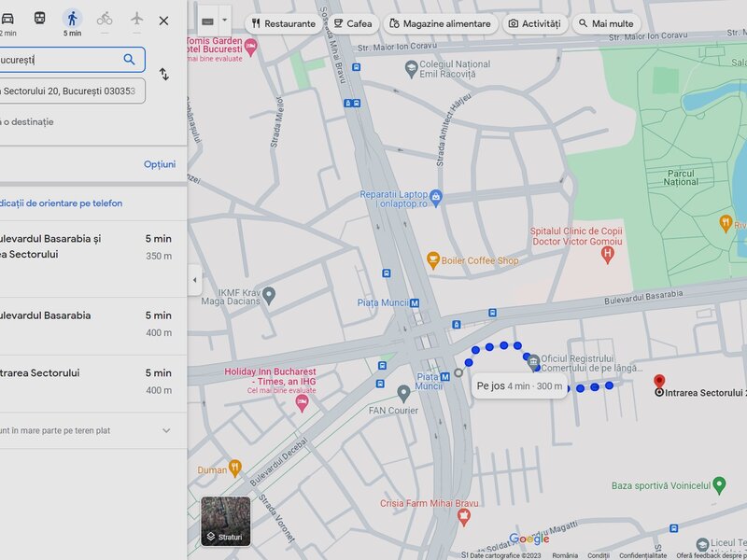Viewport: 747px width, 560px height.
Task: Select the cycling travel mode
Action: click(105, 19)
